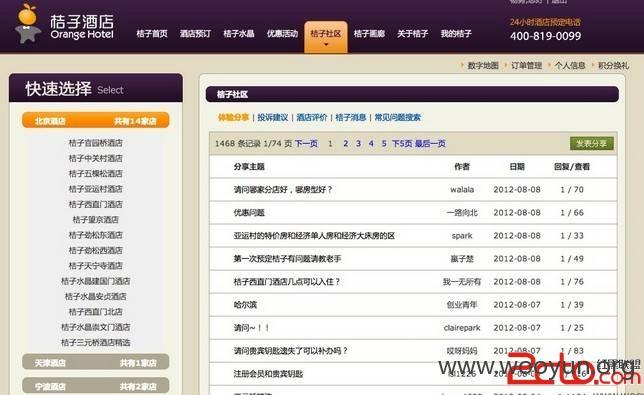Click the 回复/查看 column header
This screenshot has width=644, height=395.
click(x=572, y=167)
